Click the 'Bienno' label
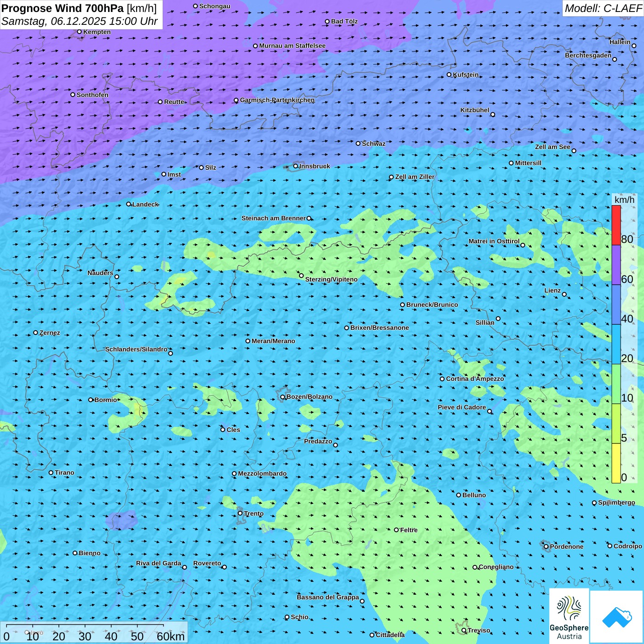The height and width of the screenshot is (644, 644). (x=89, y=553)
